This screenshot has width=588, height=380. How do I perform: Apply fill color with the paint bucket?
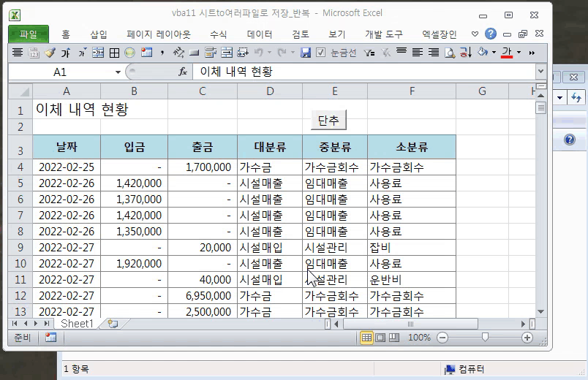coord(483,52)
